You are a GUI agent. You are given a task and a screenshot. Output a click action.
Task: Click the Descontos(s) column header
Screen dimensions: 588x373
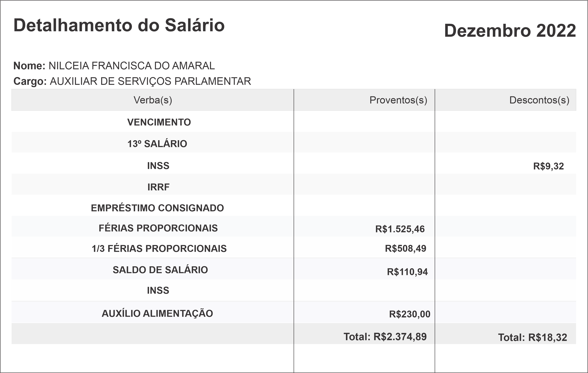click(539, 100)
